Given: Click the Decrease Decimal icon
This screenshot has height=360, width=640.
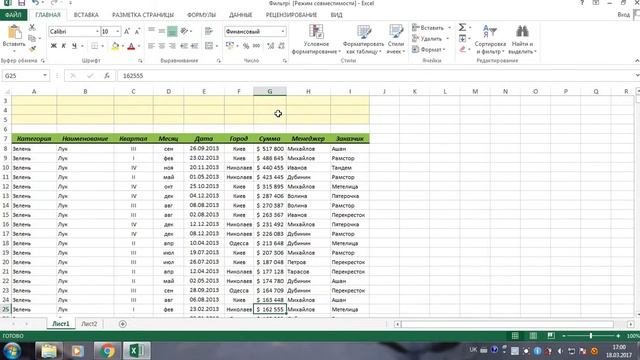Looking at the screenshot, I should click(281, 46).
